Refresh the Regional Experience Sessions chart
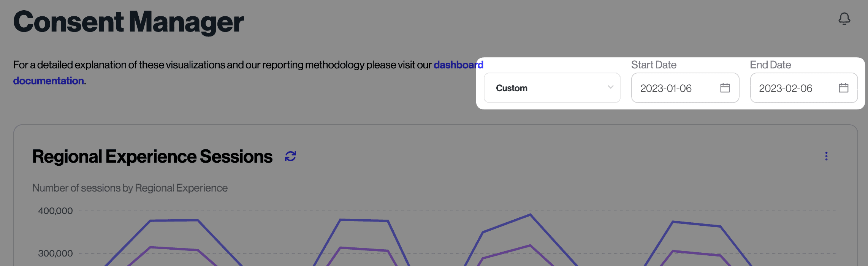This screenshot has width=868, height=266. (x=290, y=156)
